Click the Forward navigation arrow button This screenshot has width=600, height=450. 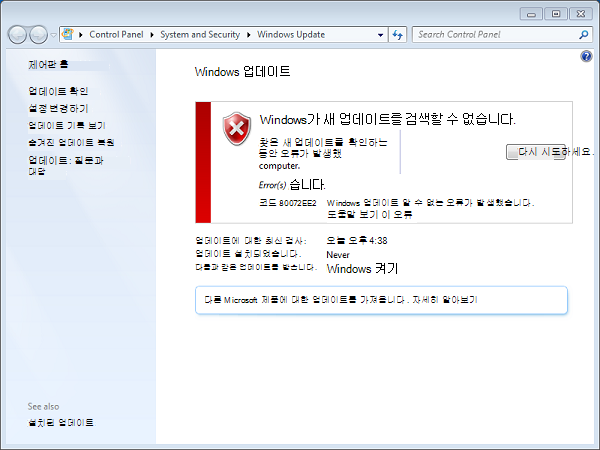[39, 35]
